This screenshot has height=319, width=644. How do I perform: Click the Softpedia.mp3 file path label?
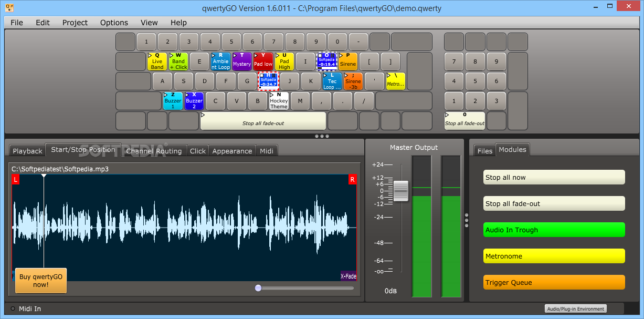pos(60,169)
